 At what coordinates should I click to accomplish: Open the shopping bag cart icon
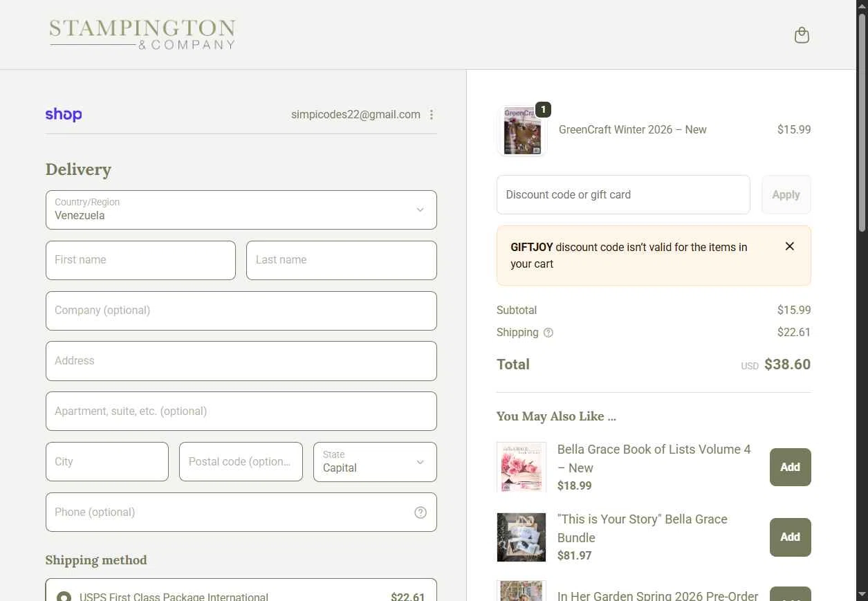tap(802, 35)
